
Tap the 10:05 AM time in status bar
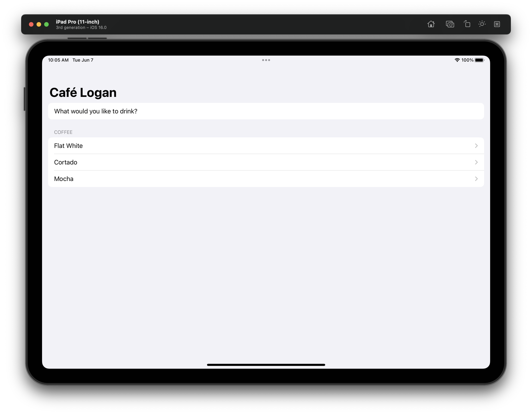tap(58, 60)
